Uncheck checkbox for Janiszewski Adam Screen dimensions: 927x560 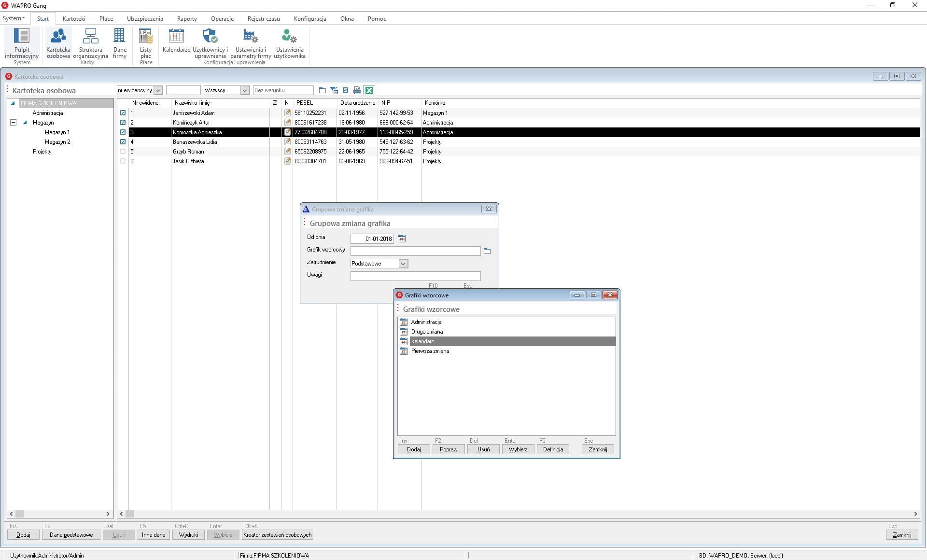click(123, 113)
